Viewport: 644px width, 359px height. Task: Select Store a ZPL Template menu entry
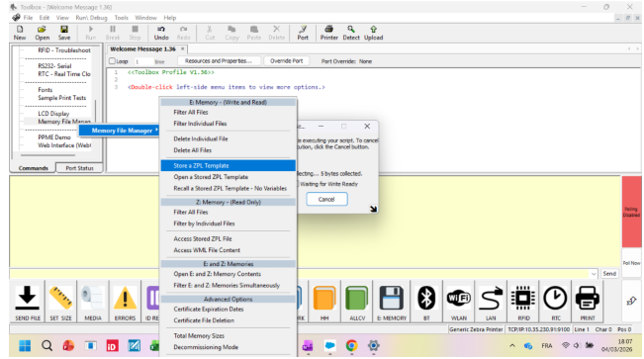tap(228, 165)
